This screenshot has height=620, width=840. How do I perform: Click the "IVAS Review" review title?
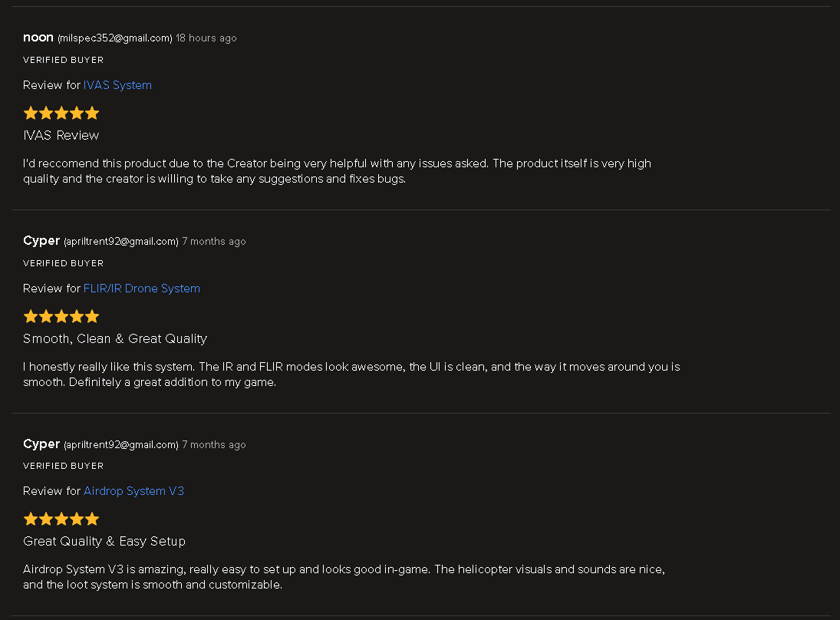61,136
